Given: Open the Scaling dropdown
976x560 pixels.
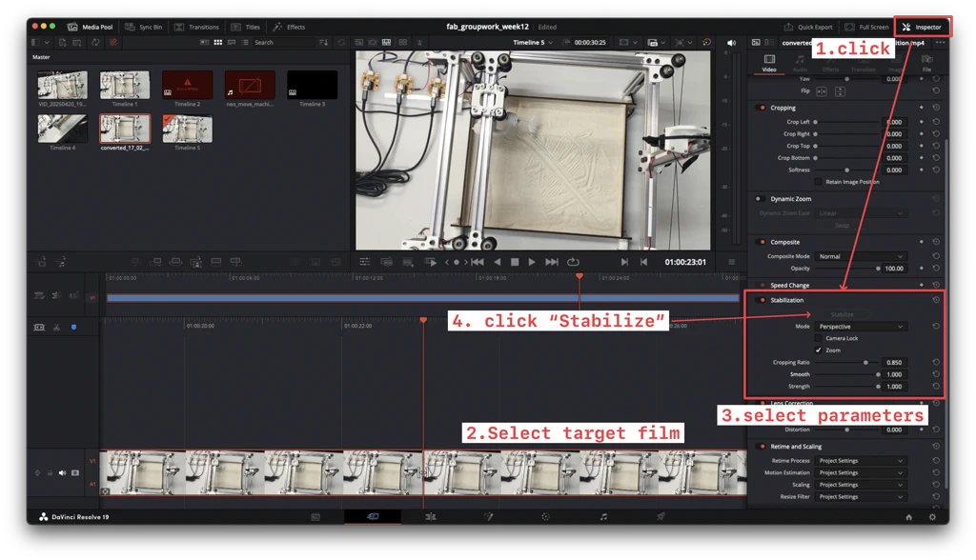Looking at the screenshot, I should coord(861,484).
